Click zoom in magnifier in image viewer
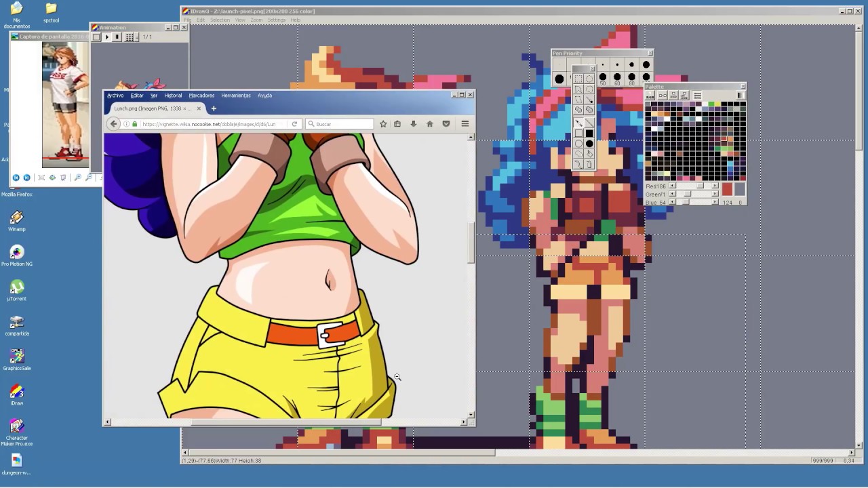The width and height of the screenshot is (868, 488). coord(78,178)
